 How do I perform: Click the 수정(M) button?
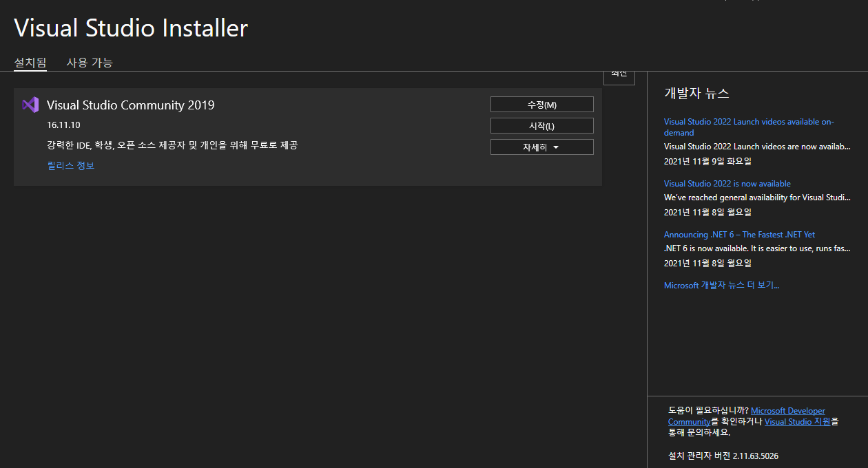point(541,105)
